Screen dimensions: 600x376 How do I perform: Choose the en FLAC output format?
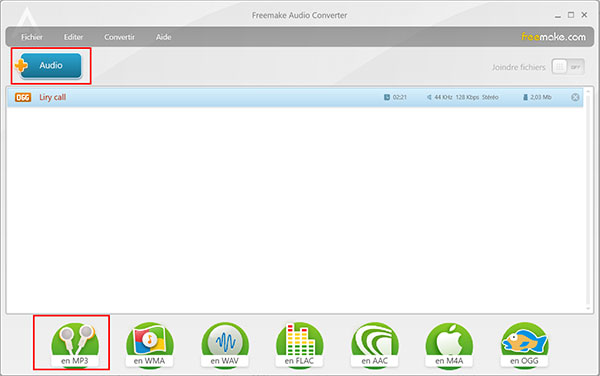[299, 345]
